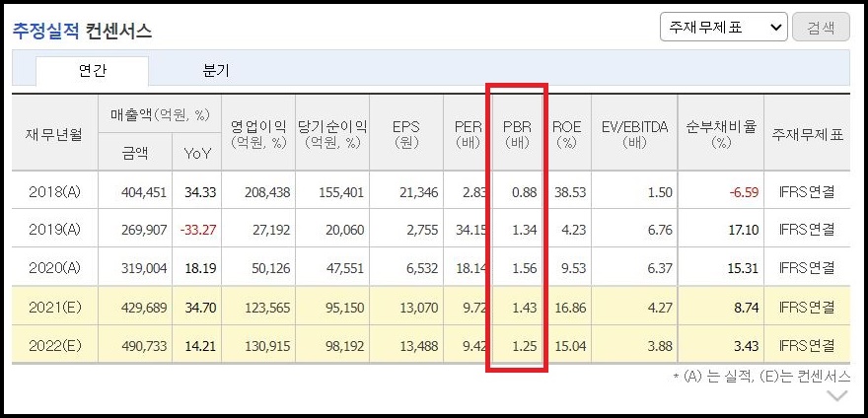Viewport: 868px width, 418px height.
Task: Click PBR value 1.56
Action: [x=524, y=268]
